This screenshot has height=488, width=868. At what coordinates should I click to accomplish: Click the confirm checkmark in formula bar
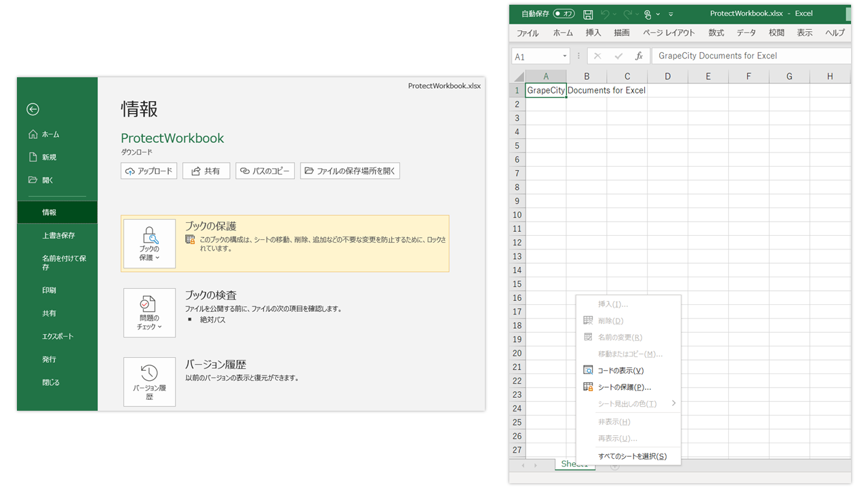coord(618,56)
